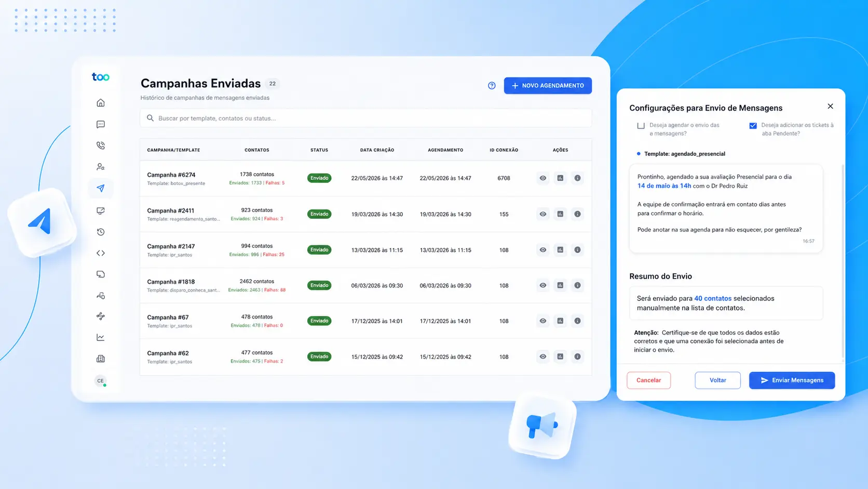
Task: Open info details for Campanha #62
Action: pos(577,356)
